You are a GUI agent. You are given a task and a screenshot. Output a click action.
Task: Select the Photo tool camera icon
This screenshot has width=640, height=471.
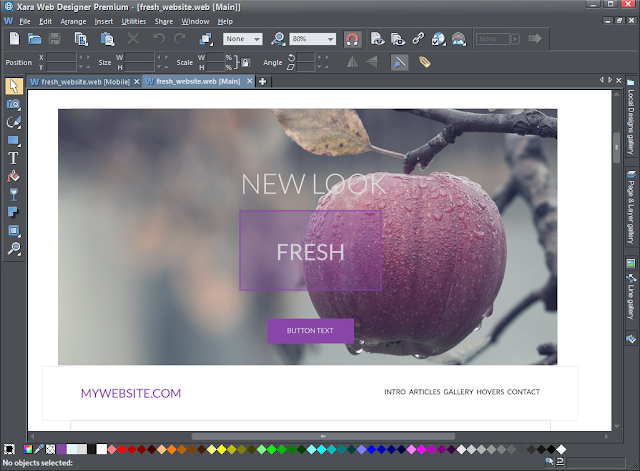pos(13,104)
